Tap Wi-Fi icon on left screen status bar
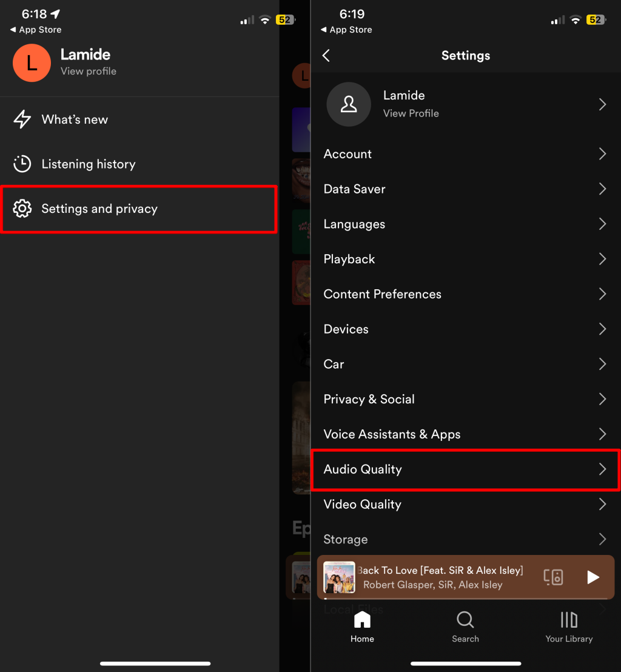This screenshot has height=672, width=621. click(x=265, y=20)
